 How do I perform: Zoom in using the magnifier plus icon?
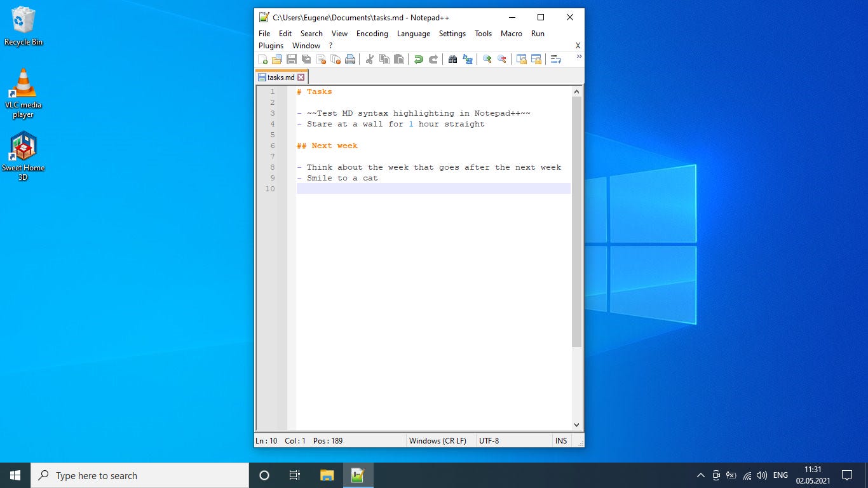(x=486, y=58)
